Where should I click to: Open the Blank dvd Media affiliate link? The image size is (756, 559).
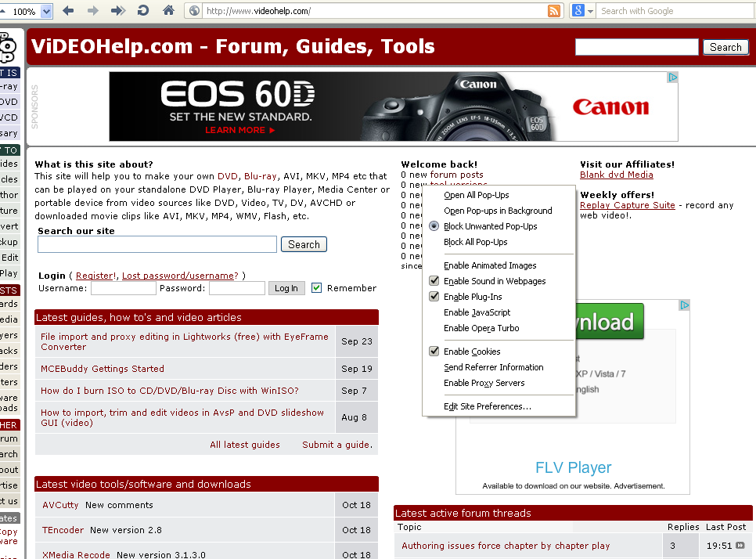(616, 175)
